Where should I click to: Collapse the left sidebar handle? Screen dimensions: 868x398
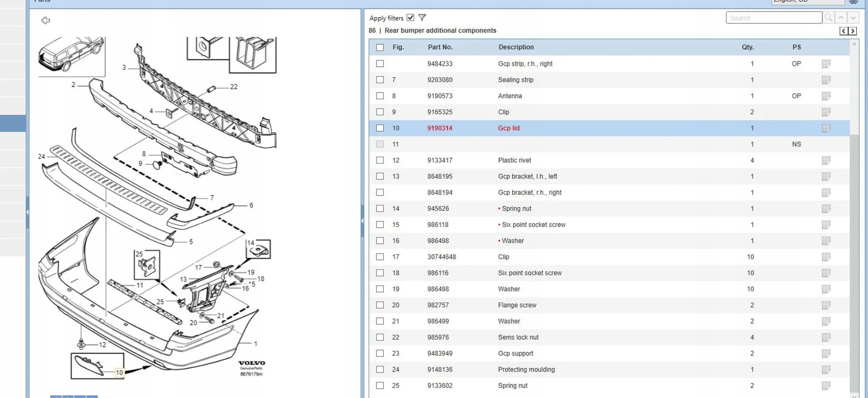pyautogui.click(x=27, y=212)
